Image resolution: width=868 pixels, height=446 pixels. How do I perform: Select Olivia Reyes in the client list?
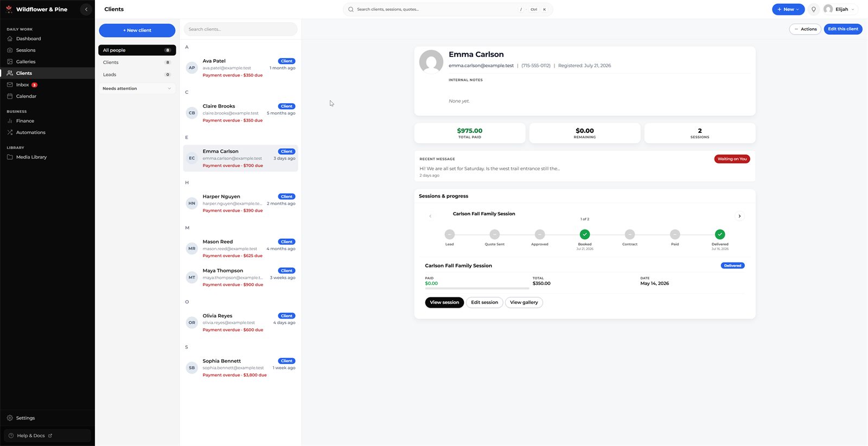pyautogui.click(x=241, y=323)
